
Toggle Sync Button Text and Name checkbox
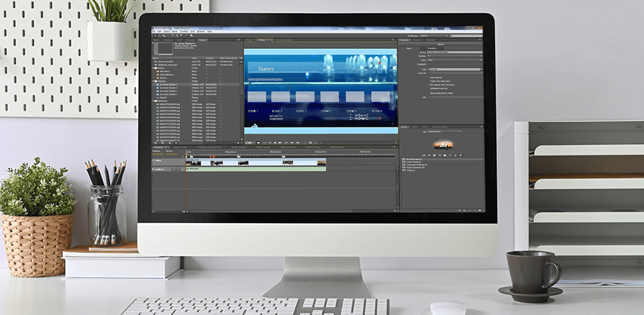(429, 85)
